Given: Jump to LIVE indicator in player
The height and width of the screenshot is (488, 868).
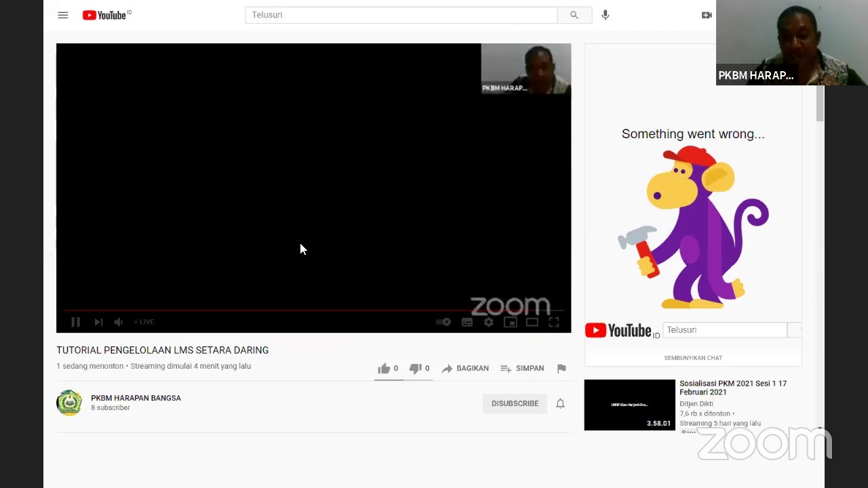Looking at the screenshot, I should (144, 322).
